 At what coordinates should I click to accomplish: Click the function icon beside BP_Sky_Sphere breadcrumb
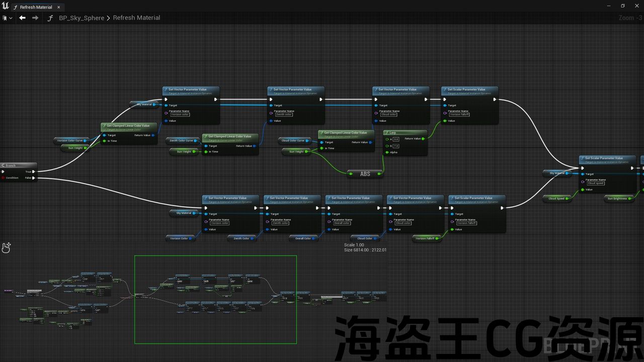(x=50, y=18)
